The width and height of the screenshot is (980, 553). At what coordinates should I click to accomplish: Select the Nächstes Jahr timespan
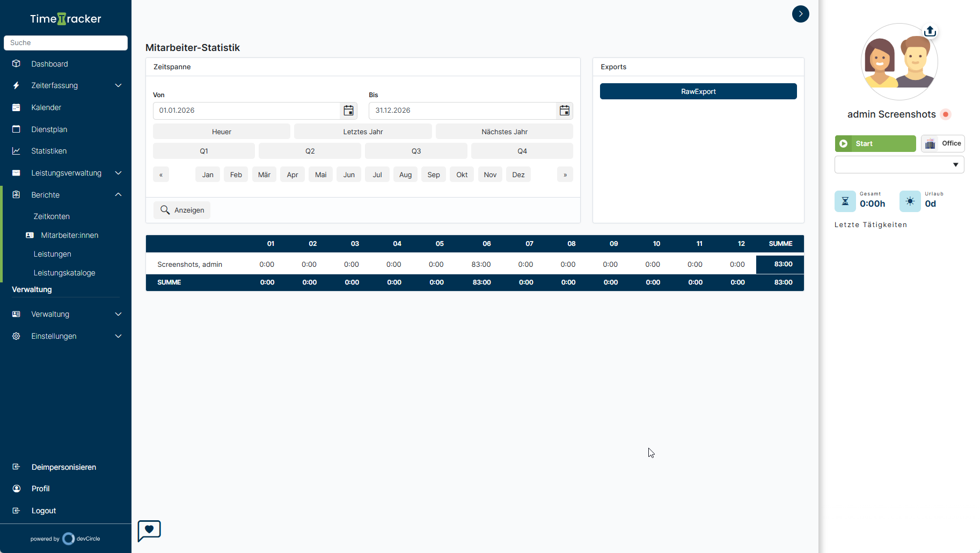(504, 132)
